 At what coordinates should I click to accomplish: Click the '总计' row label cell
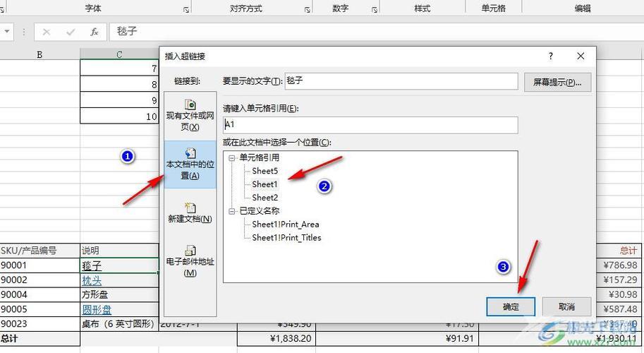(40, 339)
